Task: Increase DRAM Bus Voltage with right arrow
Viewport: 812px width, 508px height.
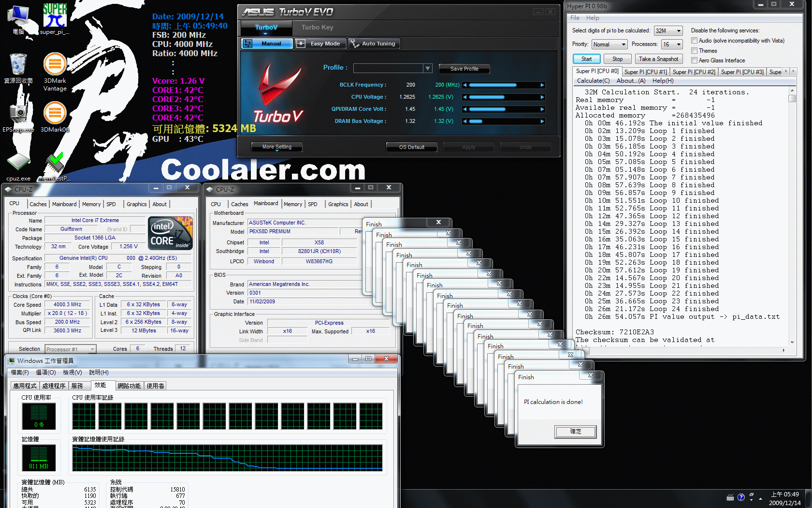Action: coord(542,121)
